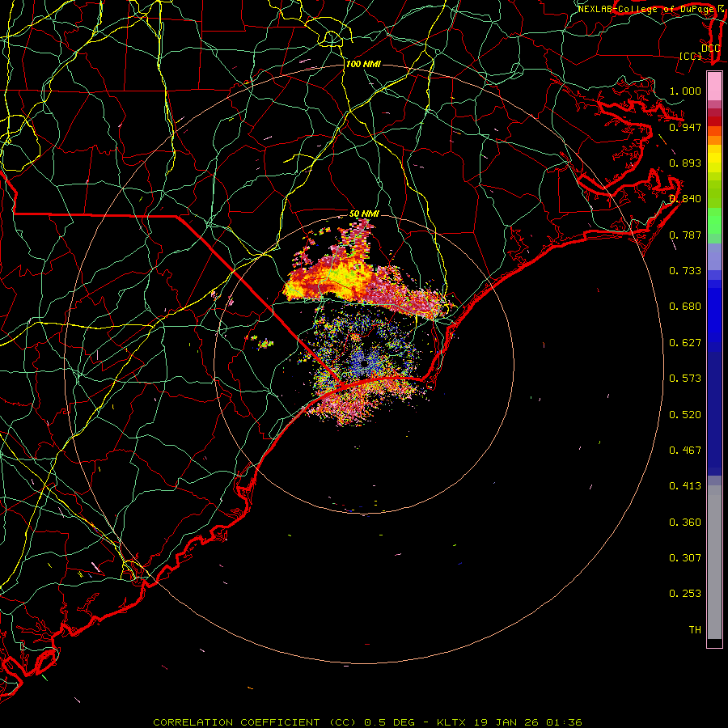Click the CORRELATION COEFFICIENT (CC) caption text
The image size is (728, 728).
click(x=255, y=722)
